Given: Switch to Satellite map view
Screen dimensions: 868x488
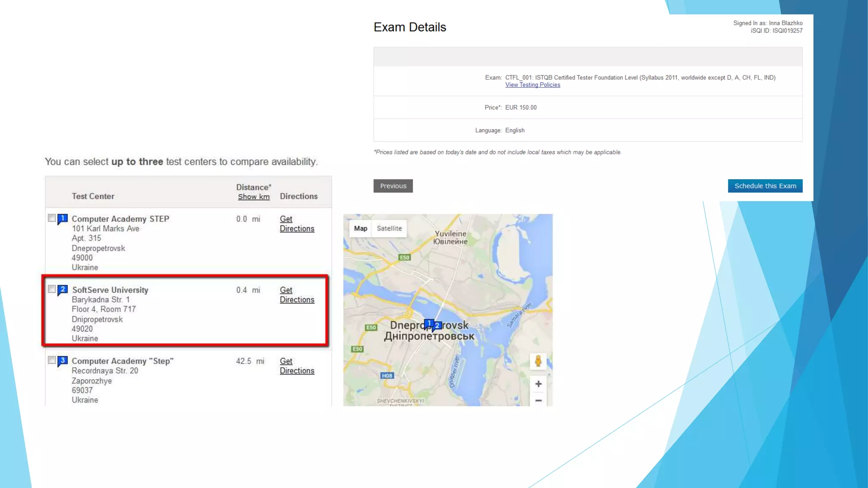Looking at the screenshot, I should (389, 228).
